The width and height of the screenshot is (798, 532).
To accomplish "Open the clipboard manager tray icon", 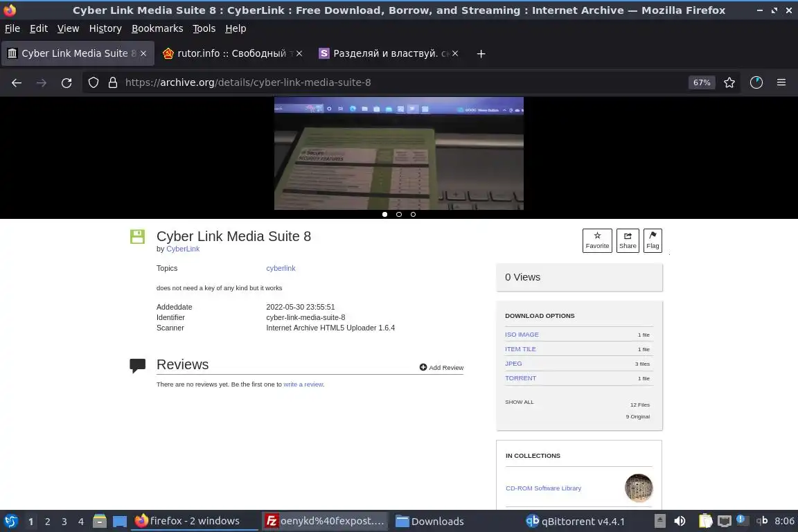I will [705, 521].
